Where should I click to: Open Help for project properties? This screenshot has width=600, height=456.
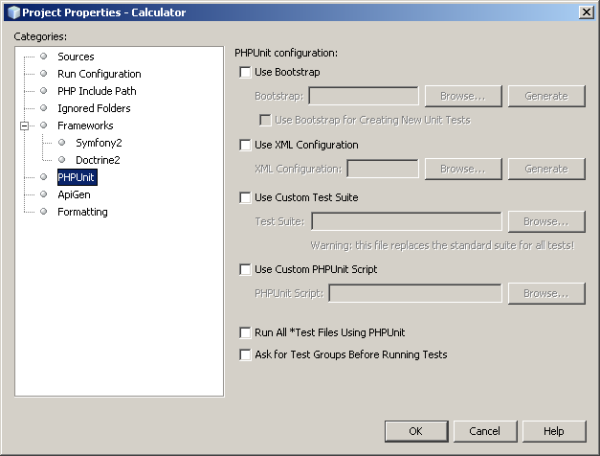pos(554,431)
